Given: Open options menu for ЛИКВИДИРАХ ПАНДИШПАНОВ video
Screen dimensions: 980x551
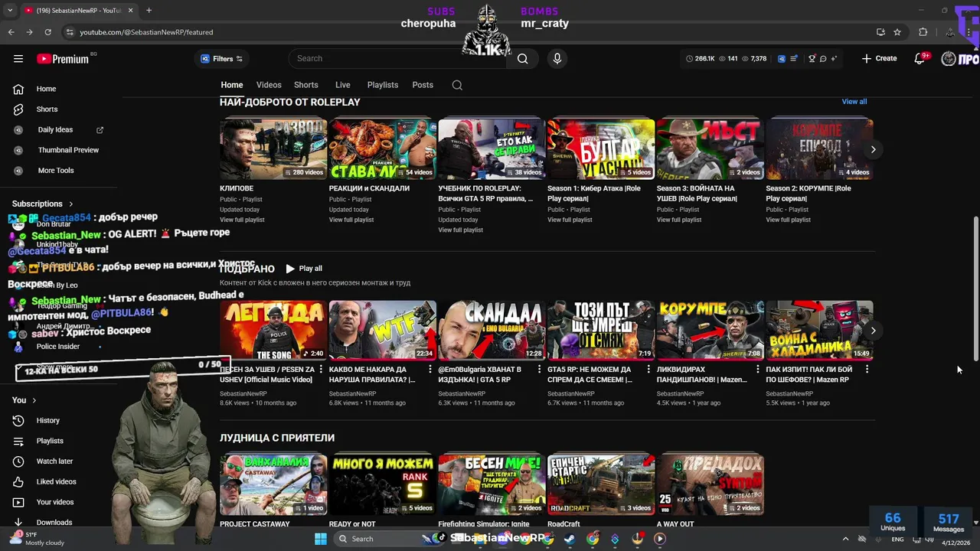Looking at the screenshot, I should point(758,369).
